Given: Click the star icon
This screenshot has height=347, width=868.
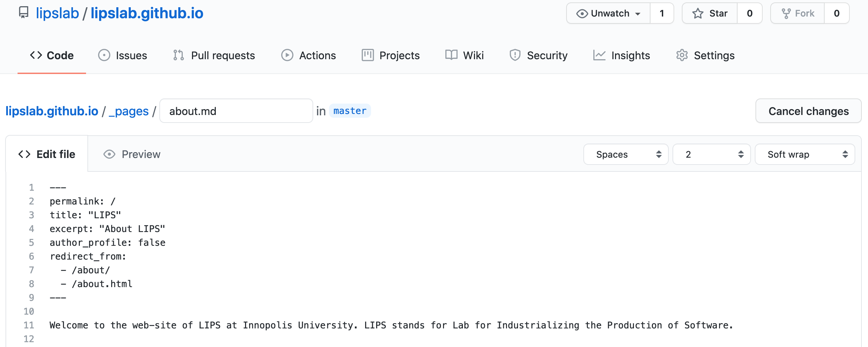Looking at the screenshot, I should coord(698,13).
